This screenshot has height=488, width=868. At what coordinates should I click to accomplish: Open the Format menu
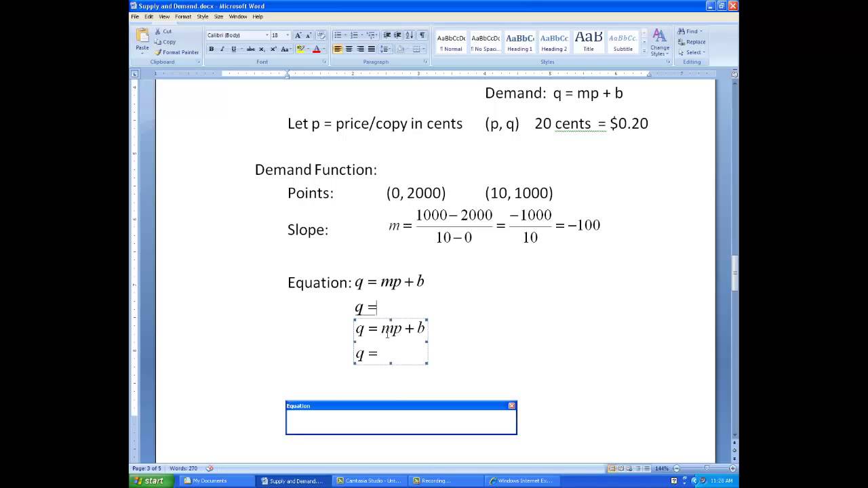pyautogui.click(x=183, y=16)
